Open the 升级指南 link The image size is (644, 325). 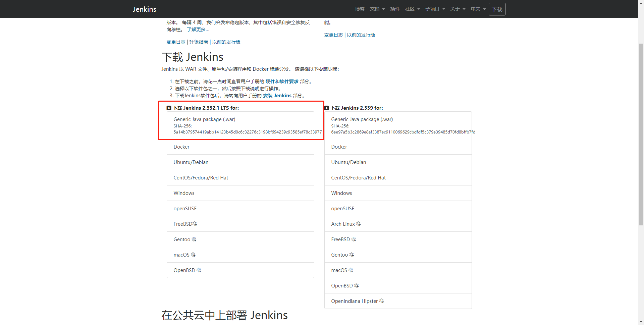(199, 42)
